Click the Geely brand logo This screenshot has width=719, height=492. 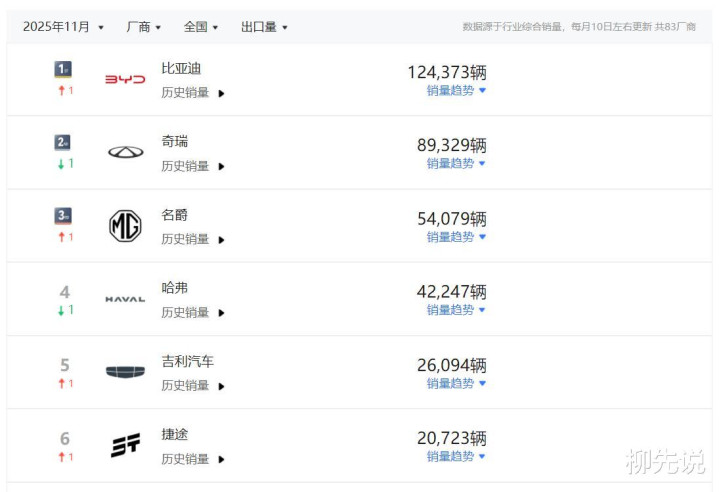(125, 372)
